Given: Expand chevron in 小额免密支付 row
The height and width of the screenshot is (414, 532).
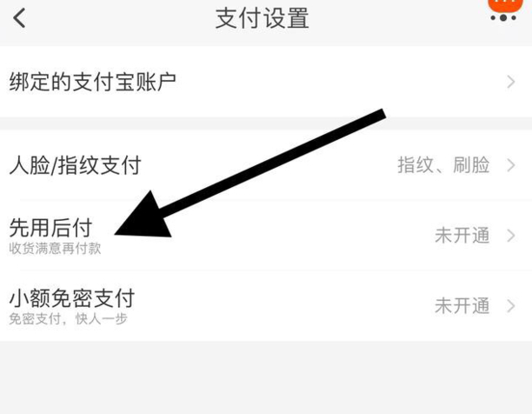Looking at the screenshot, I should [x=511, y=306].
